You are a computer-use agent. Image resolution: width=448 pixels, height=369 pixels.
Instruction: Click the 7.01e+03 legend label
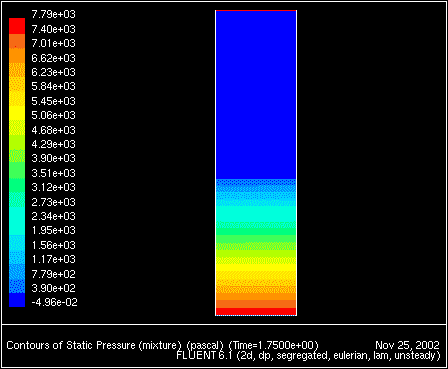[53, 43]
